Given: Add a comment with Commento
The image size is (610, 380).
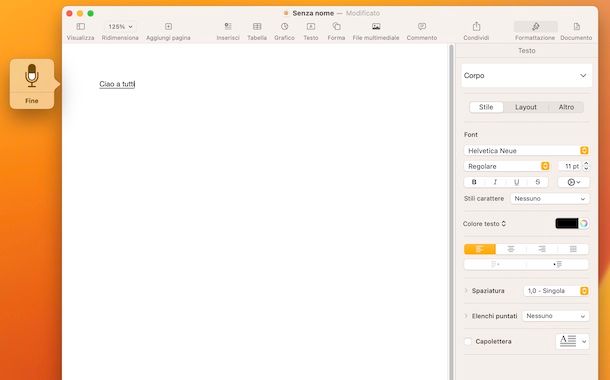Looking at the screenshot, I should 422,31.
